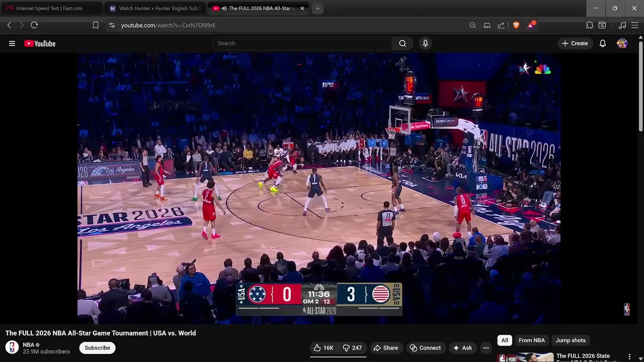Screen dimensions: 644x362
Task: Open the Brave main menu
Action: [635, 25]
